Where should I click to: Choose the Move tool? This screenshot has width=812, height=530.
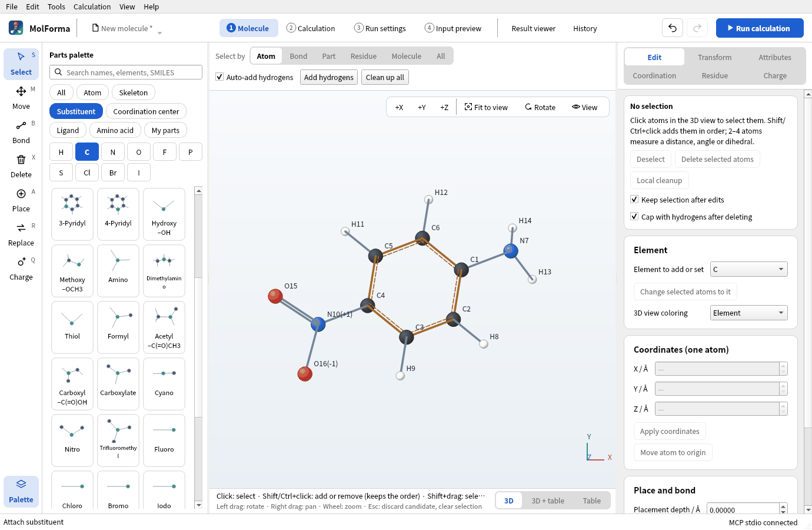tap(21, 98)
